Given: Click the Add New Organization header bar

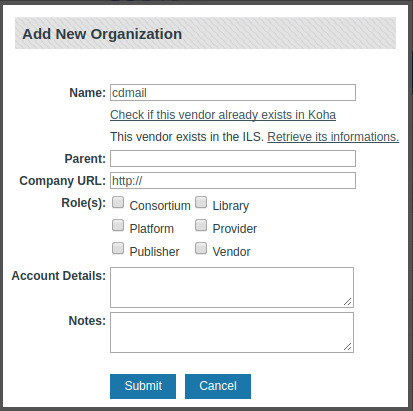Looking at the screenshot, I should point(205,33).
